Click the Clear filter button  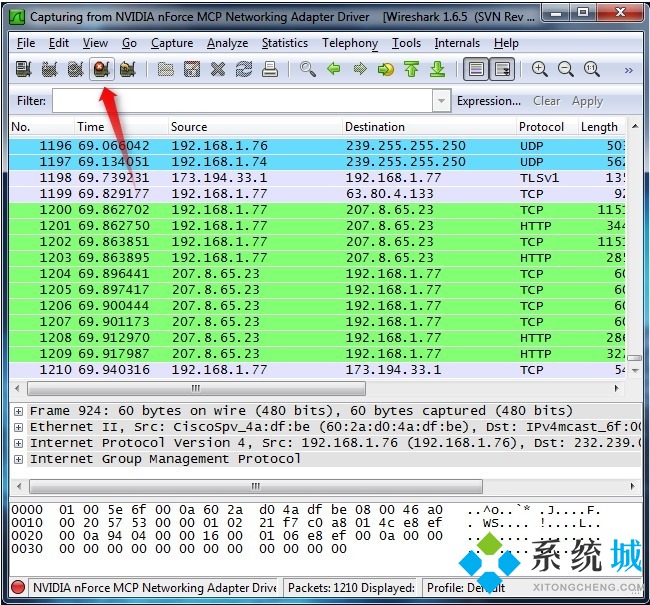point(546,101)
